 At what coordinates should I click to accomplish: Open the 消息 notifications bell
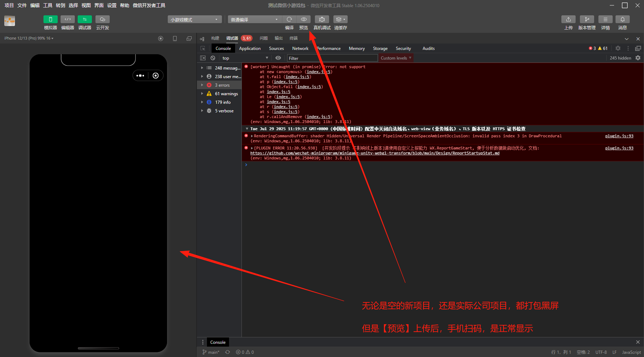(623, 19)
